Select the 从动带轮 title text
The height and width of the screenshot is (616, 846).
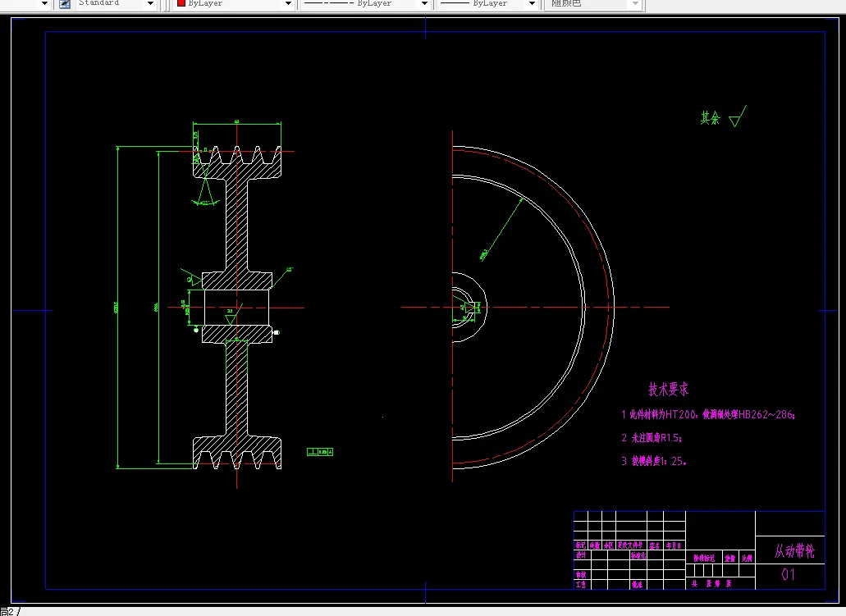coord(794,550)
